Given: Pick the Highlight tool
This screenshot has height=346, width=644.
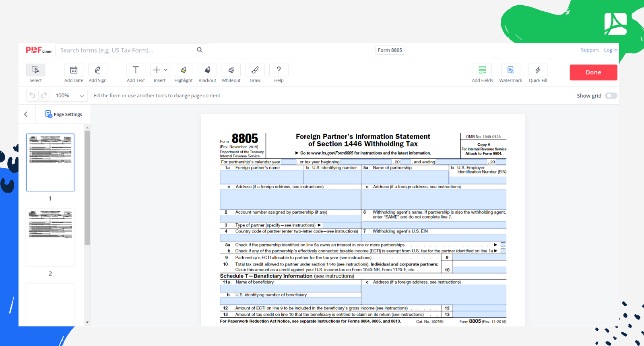Looking at the screenshot, I should 184,73.
